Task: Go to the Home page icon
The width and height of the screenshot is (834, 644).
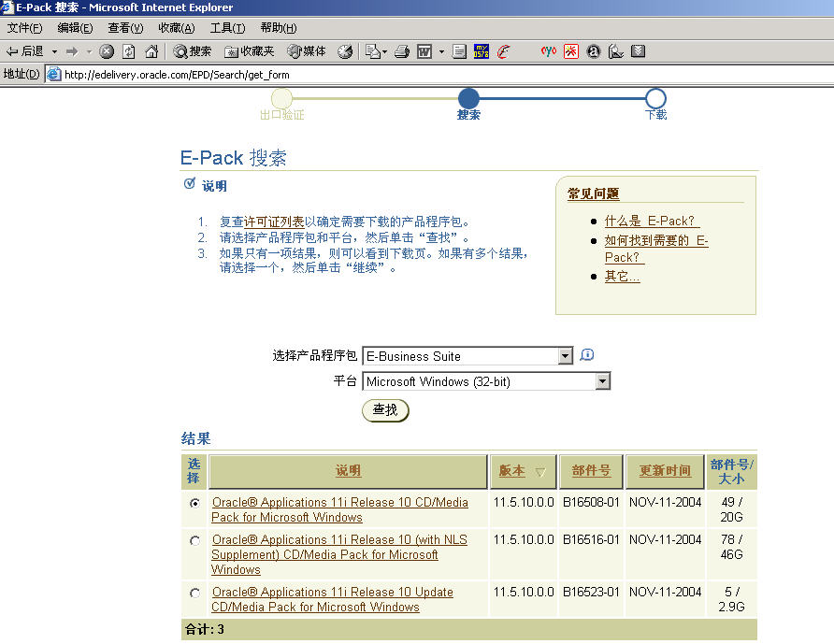Action: coord(151,51)
